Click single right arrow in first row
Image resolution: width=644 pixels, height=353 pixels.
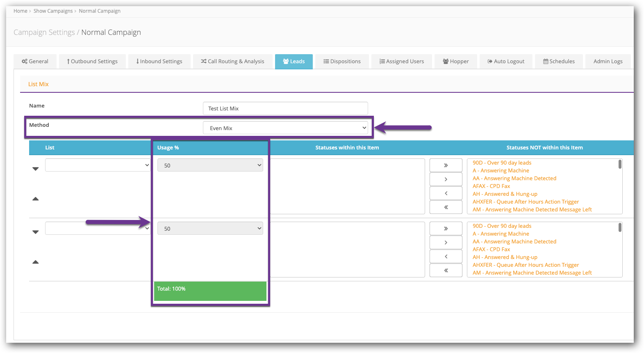pyautogui.click(x=446, y=179)
